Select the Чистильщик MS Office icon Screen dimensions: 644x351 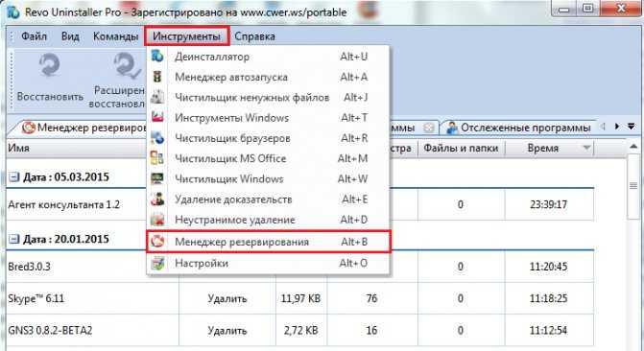(x=157, y=158)
